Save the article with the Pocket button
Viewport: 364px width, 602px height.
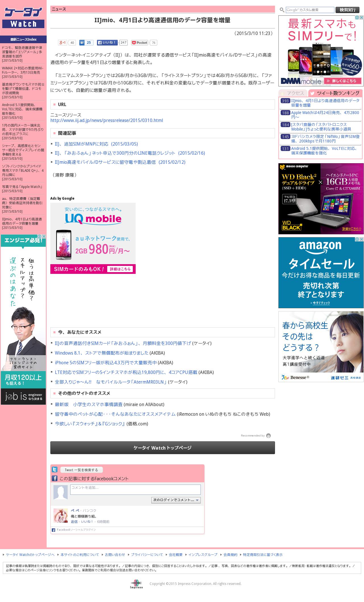click(x=140, y=43)
